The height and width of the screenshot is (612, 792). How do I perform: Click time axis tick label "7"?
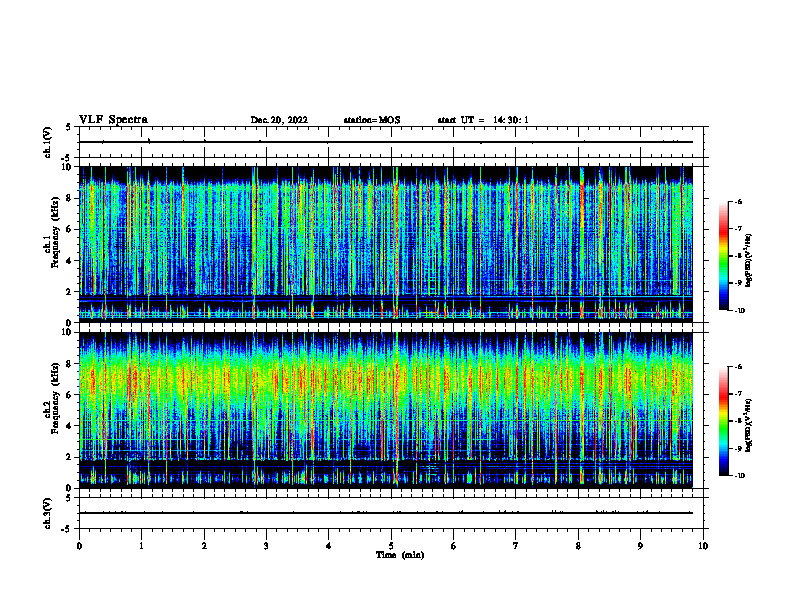516,546
